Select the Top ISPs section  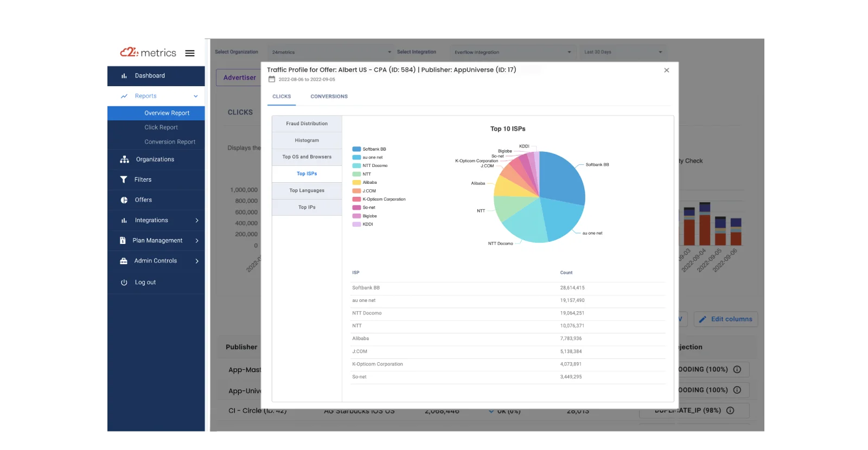[307, 174]
